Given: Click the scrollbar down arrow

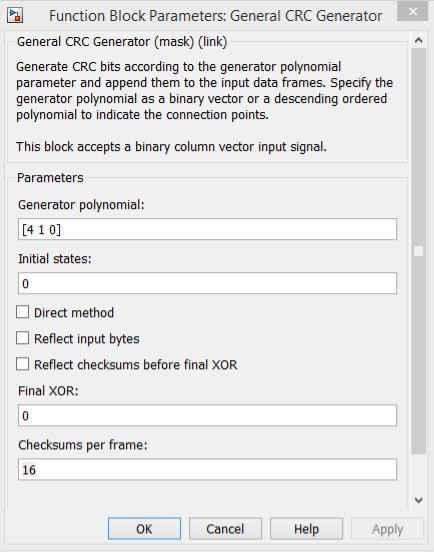Looking at the screenshot, I should [418, 500].
